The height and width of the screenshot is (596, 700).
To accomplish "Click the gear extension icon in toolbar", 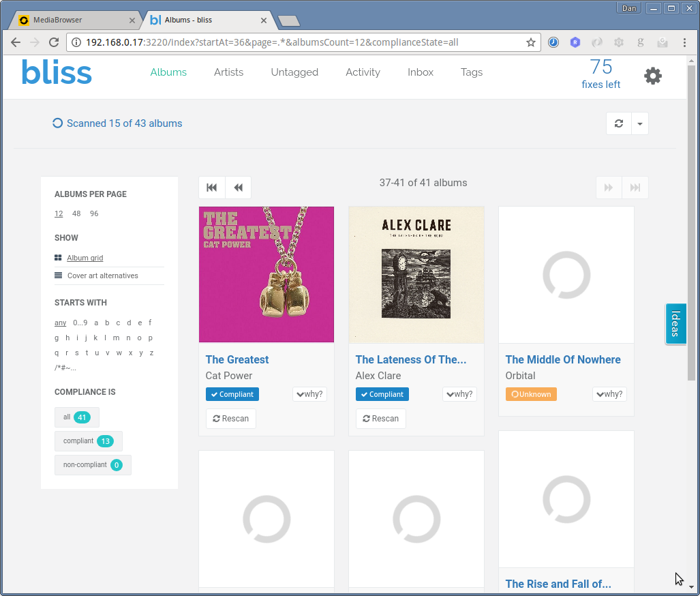I will click(x=619, y=42).
